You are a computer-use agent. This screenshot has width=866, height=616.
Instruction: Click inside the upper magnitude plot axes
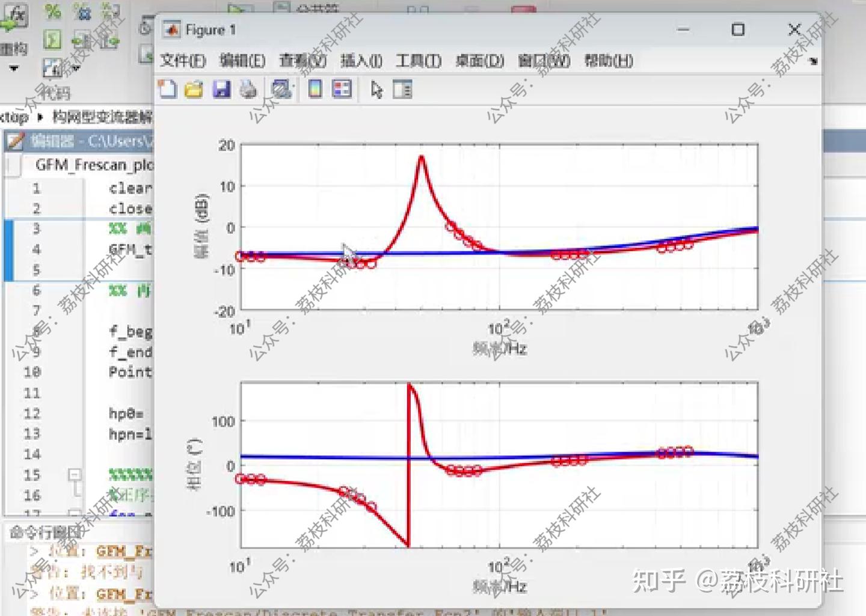[499, 227]
